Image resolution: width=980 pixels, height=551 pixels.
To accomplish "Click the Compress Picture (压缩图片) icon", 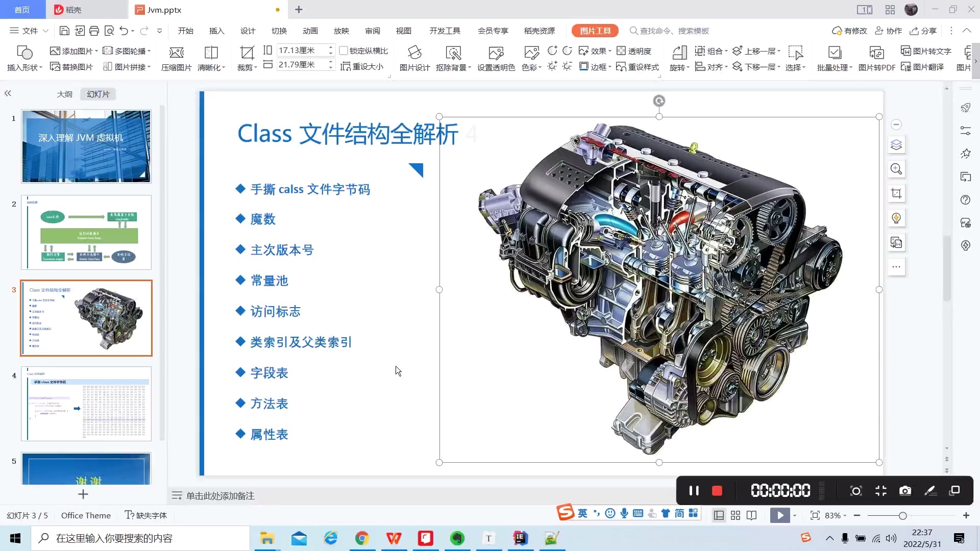I will (x=176, y=53).
